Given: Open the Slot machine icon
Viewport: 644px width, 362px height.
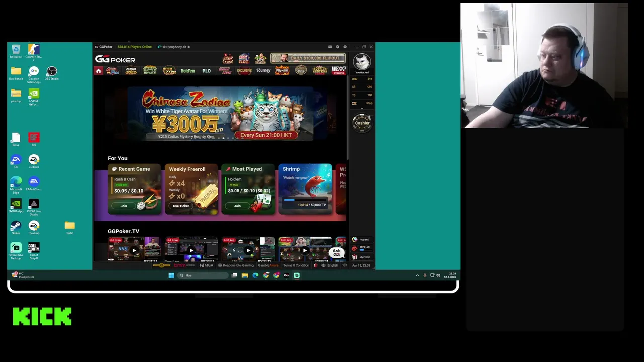Looking at the screenshot, I should coord(244,59).
